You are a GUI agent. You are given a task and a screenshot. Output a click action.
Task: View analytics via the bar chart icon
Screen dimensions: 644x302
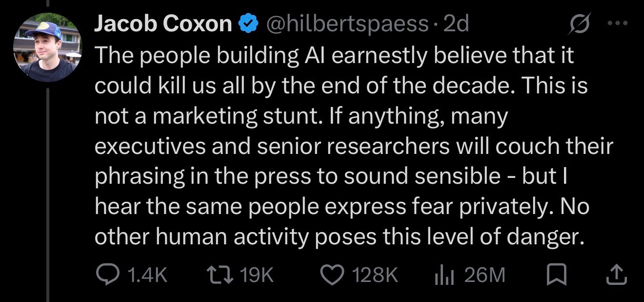[445, 276]
